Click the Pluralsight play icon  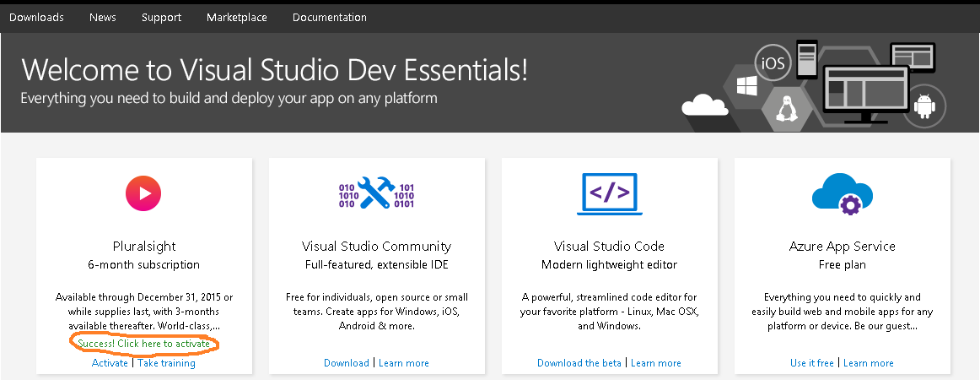143,193
